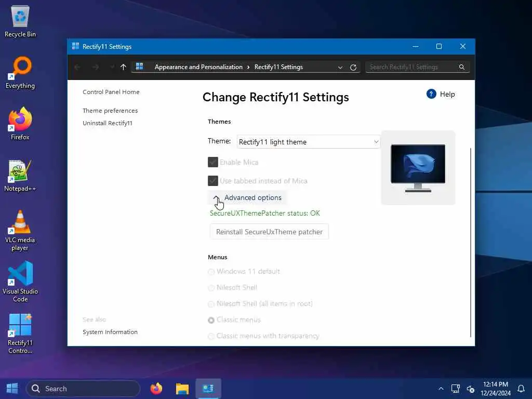Viewport: 532px width, 399px height.
Task: Click the Control Panel icon in the address bar
Action: (x=139, y=66)
